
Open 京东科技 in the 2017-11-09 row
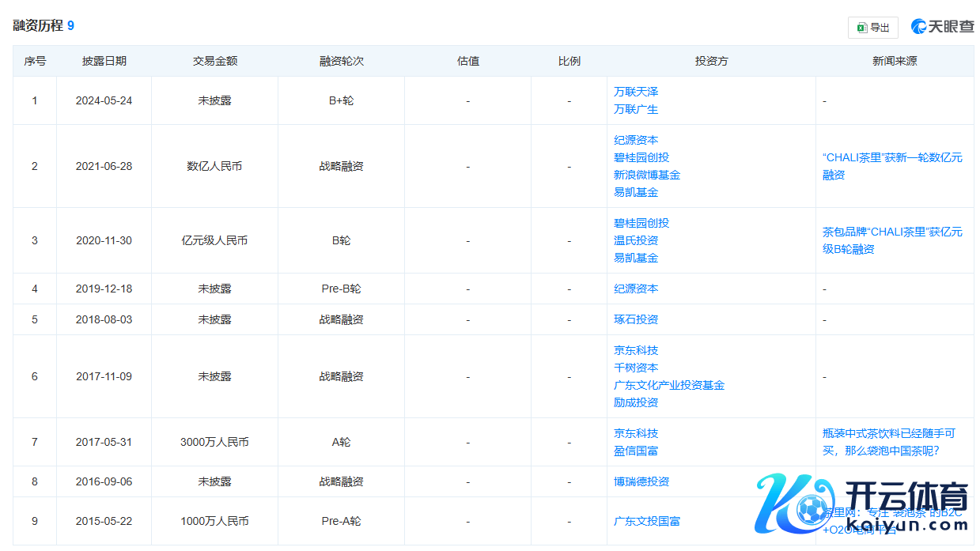[x=636, y=350]
